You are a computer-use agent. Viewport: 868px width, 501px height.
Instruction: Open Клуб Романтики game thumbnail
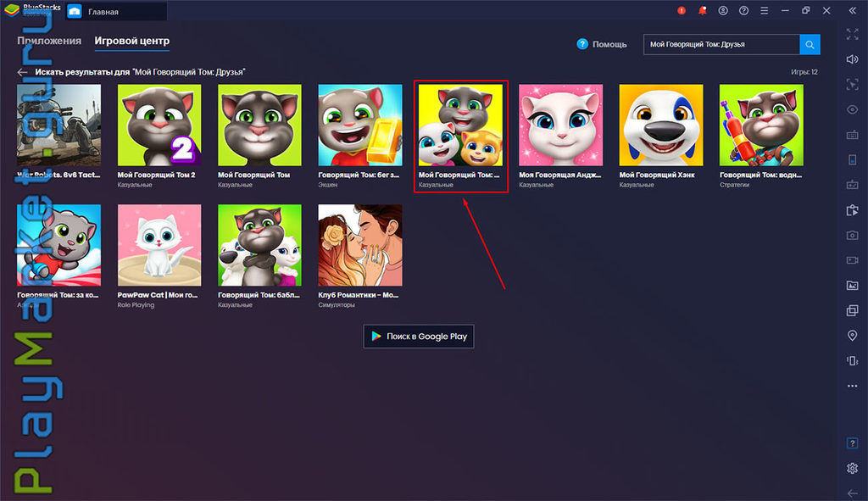tap(359, 245)
